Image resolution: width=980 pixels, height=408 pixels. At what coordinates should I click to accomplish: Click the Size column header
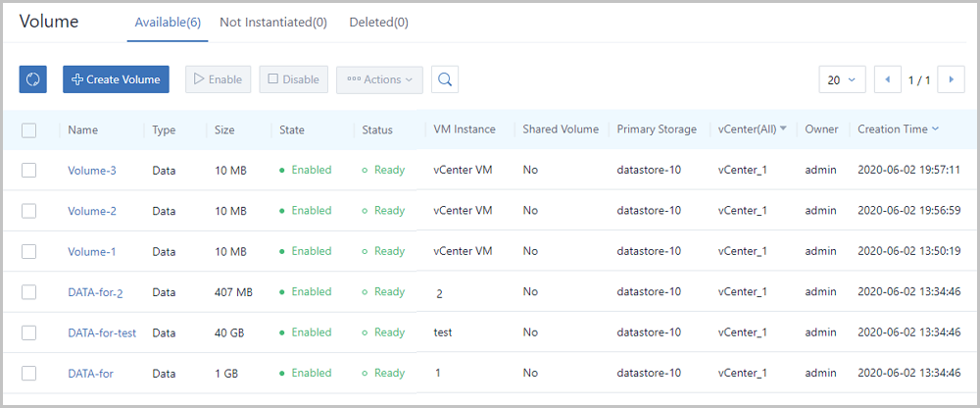(x=224, y=130)
